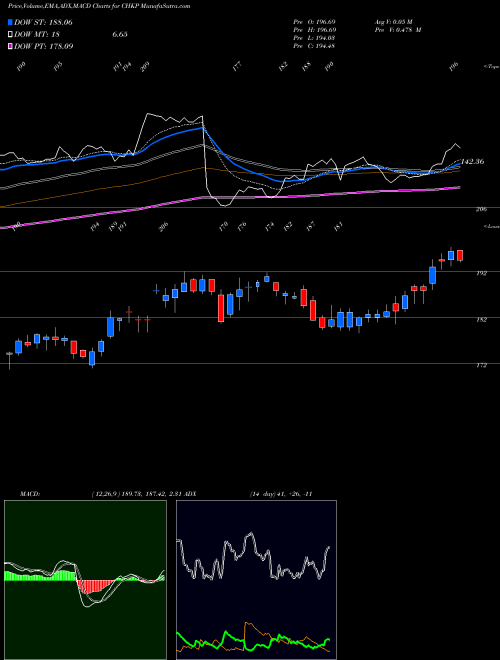Click the '6.65' value beside DOW MT
This screenshot has width=500, height=660.
point(120,35)
